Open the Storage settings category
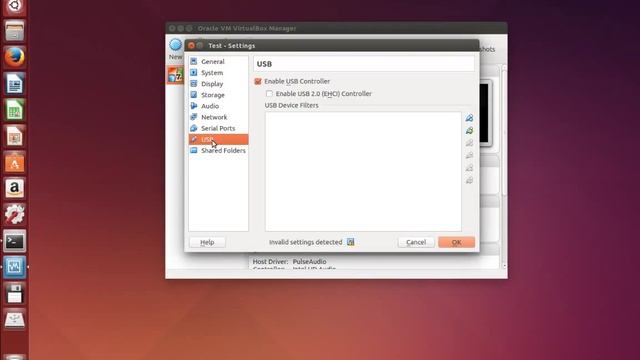 [x=218, y=95]
